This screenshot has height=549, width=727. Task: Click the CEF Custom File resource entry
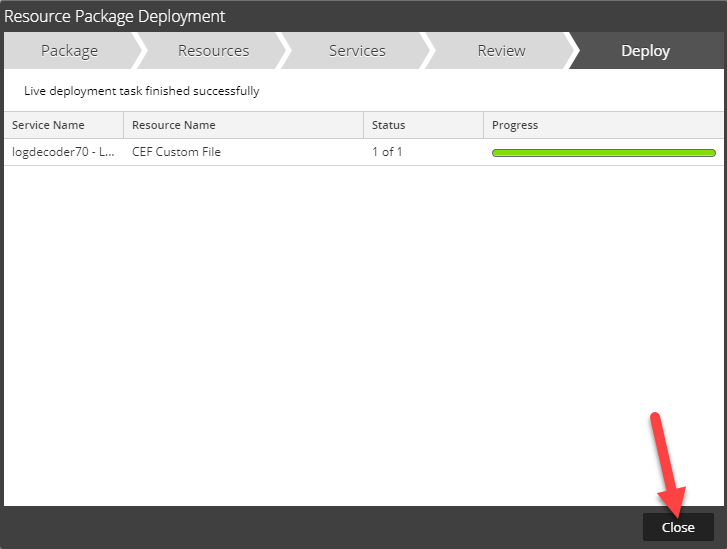tap(176, 152)
